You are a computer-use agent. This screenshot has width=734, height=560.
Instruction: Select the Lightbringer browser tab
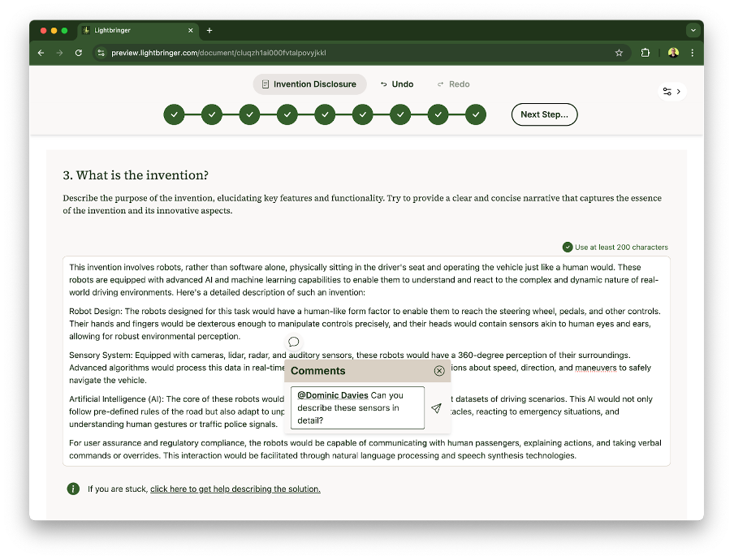click(x=138, y=30)
